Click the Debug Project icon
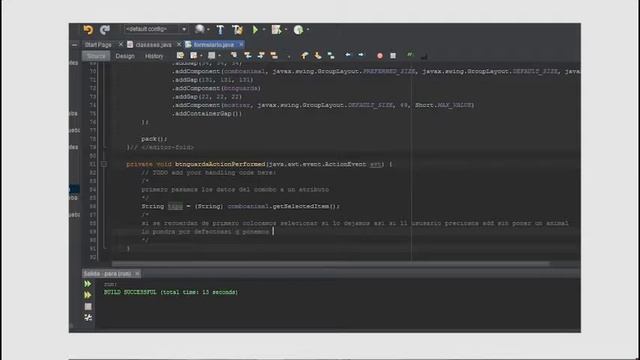The image size is (640, 360). (276, 29)
